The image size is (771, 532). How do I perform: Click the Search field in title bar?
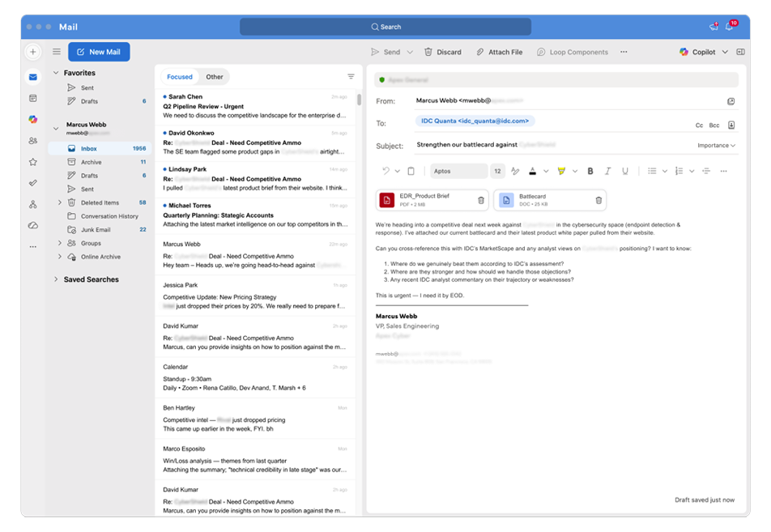(385, 27)
